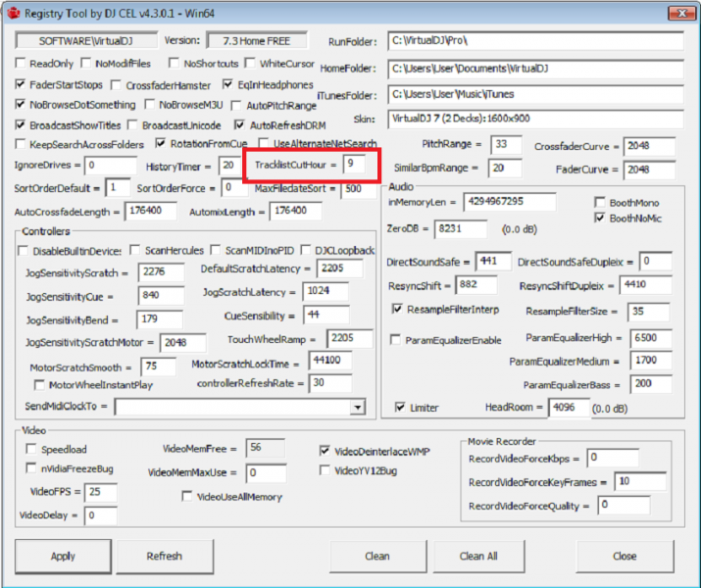Uncheck NoBrowseDotSomething

point(21,104)
